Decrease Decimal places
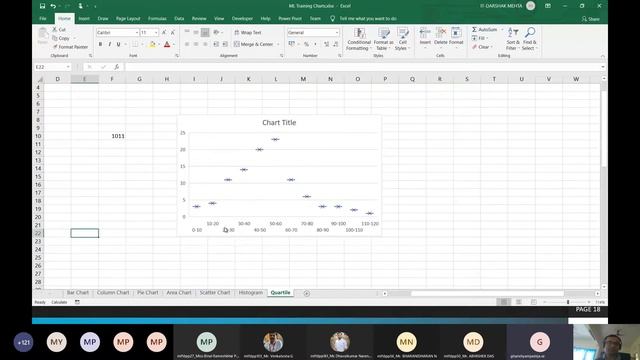 [x=336, y=44]
